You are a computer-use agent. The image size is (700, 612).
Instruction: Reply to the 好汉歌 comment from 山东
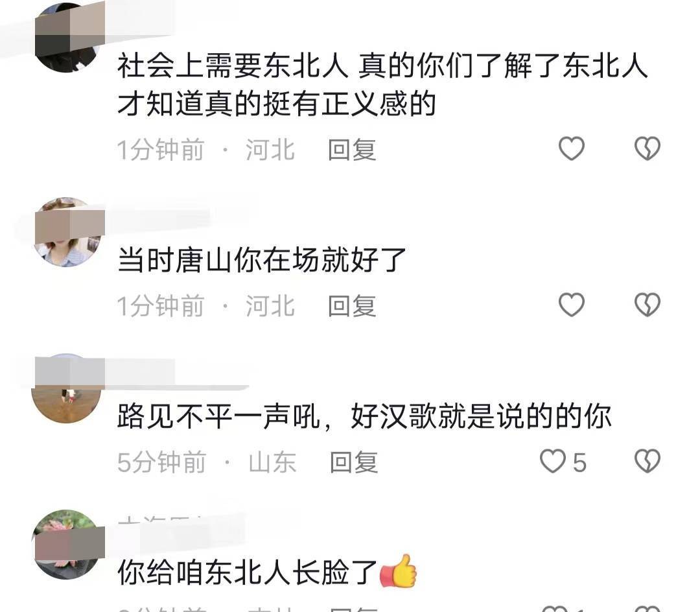(354, 462)
